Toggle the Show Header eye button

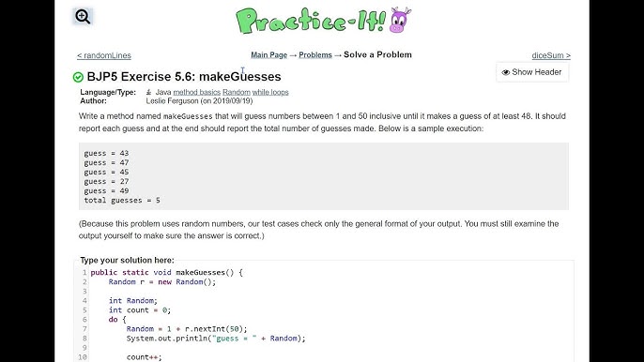[x=532, y=72]
